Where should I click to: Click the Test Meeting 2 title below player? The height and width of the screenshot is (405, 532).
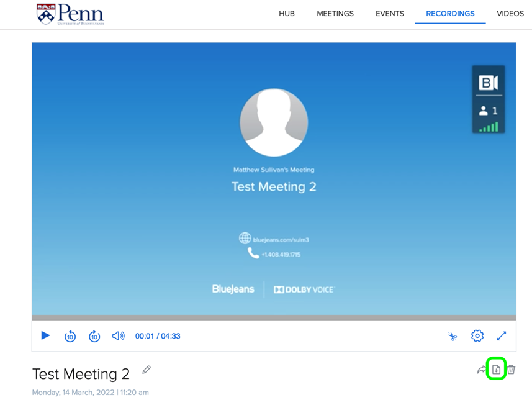coord(81,374)
